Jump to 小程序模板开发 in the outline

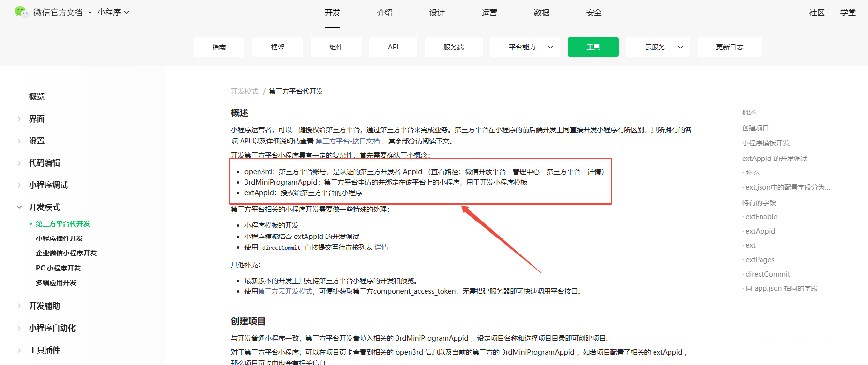pyautogui.click(x=766, y=143)
